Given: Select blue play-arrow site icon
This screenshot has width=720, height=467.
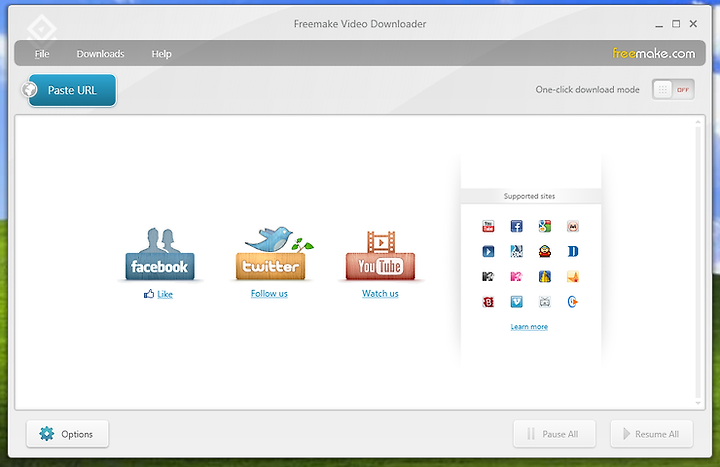Looking at the screenshot, I should (488, 251).
